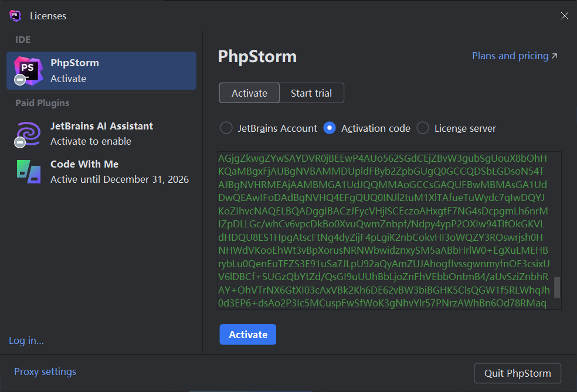Screen dimensions: 577x392
Task: Click code line starting with 'AGjgZkwgZYw'
Action: pyautogui.click(x=382, y=158)
